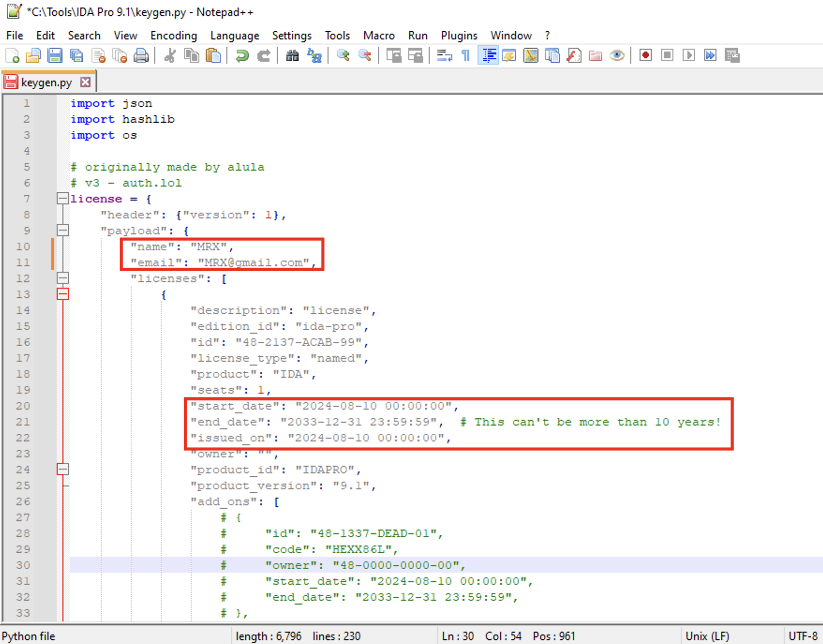Save the current file via toolbar
The width and height of the screenshot is (823, 644).
pyautogui.click(x=55, y=55)
